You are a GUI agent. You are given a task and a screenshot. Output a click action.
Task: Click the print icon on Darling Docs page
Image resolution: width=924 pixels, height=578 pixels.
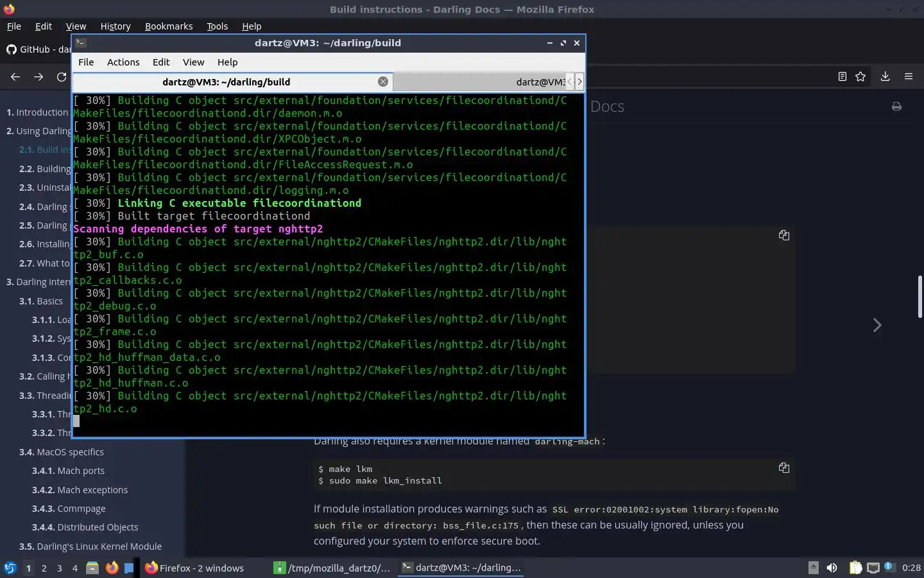pyautogui.click(x=896, y=107)
